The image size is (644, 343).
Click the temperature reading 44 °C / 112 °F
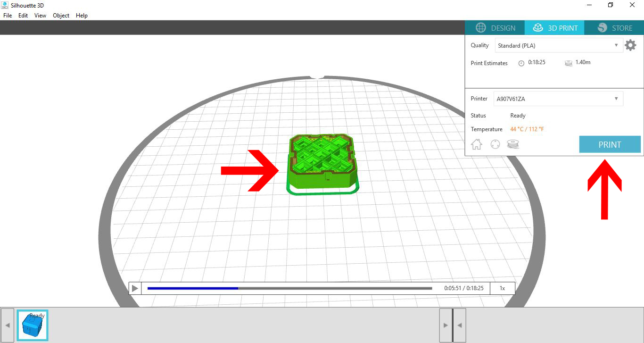pos(528,129)
